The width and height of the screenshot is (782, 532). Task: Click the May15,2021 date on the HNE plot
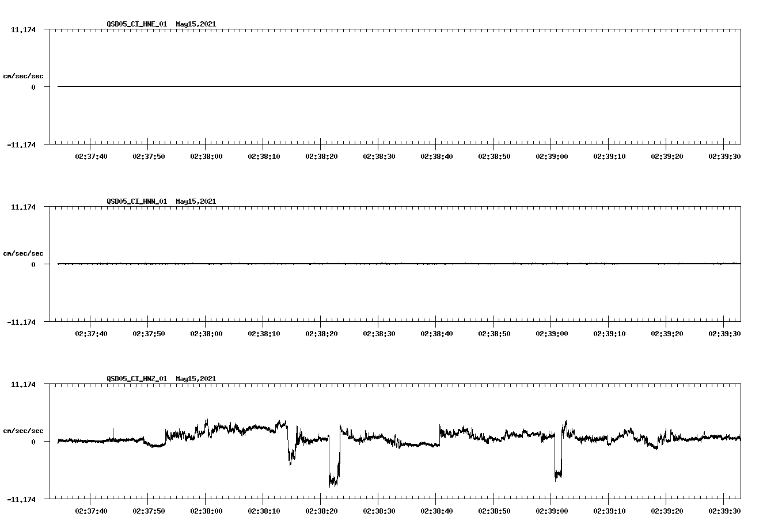pyautogui.click(x=195, y=24)
